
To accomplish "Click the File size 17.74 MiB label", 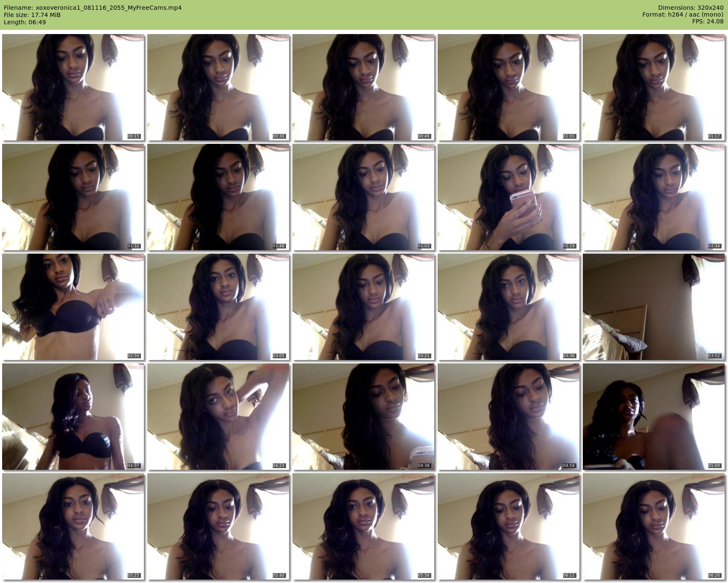I will coord(32,15).
